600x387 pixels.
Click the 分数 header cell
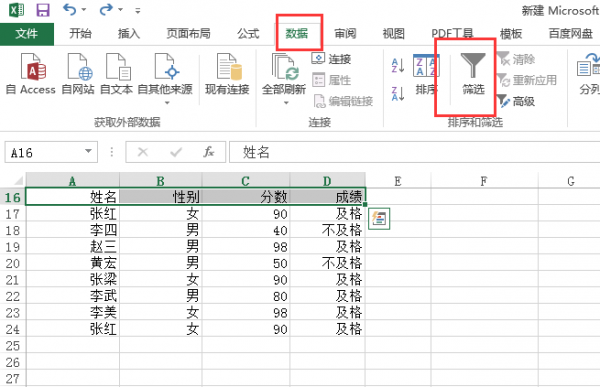(246, 197)
